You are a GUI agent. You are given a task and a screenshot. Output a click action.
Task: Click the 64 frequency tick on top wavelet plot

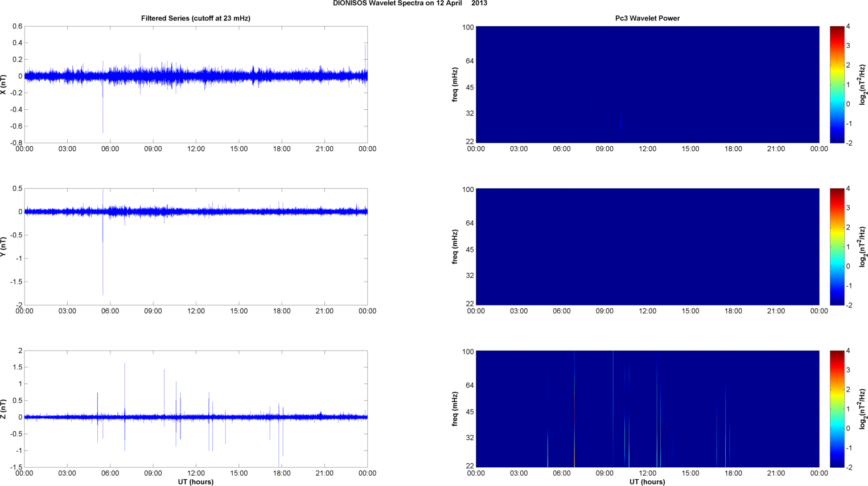[470, 61]
